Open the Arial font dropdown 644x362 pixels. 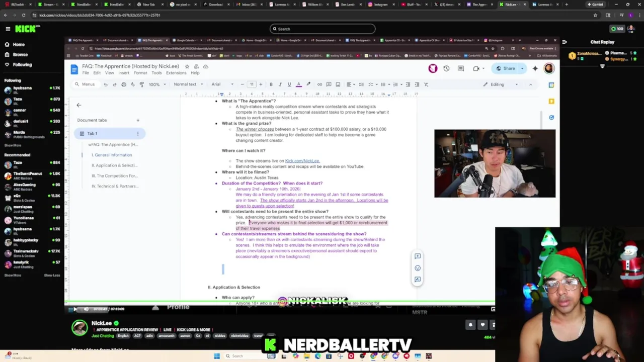point(222,84)
